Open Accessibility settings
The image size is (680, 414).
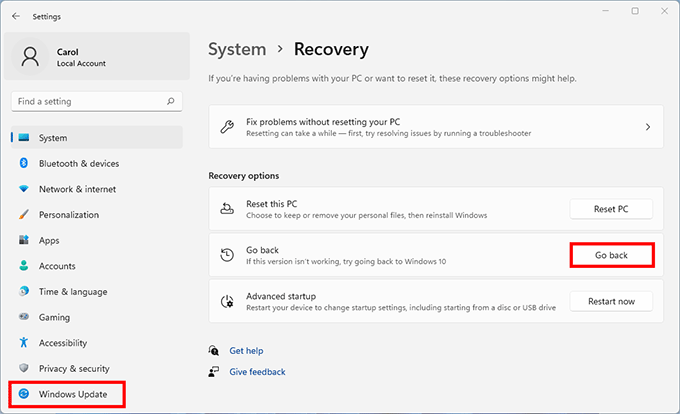click(97, 342)
